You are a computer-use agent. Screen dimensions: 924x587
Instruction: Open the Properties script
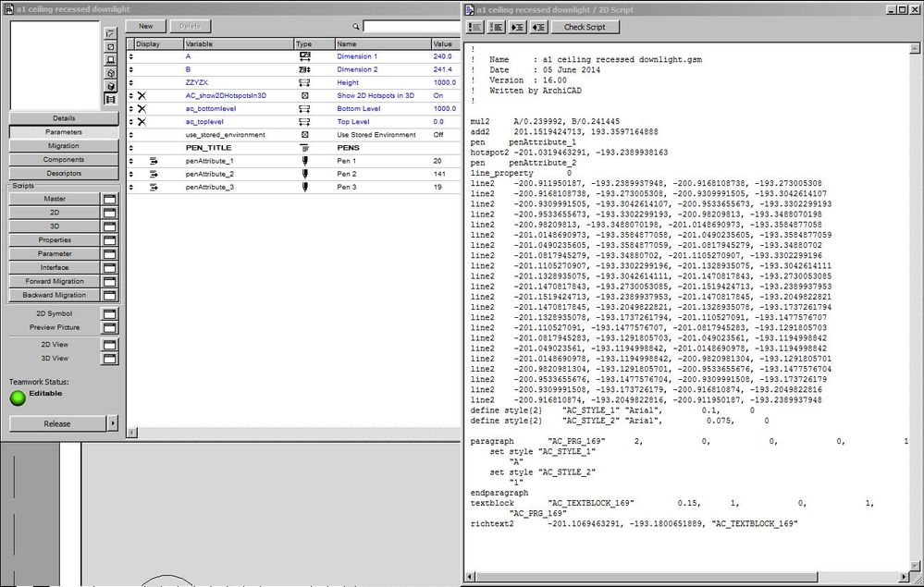coord(55,240)
